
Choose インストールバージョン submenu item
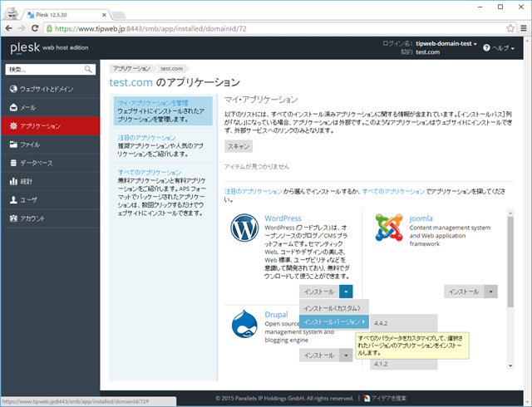(x=334, y=322)
